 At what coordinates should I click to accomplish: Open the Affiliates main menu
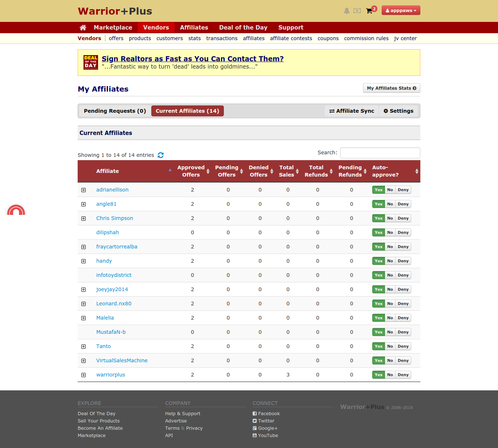pyautogui.click(x=194, y=28)
